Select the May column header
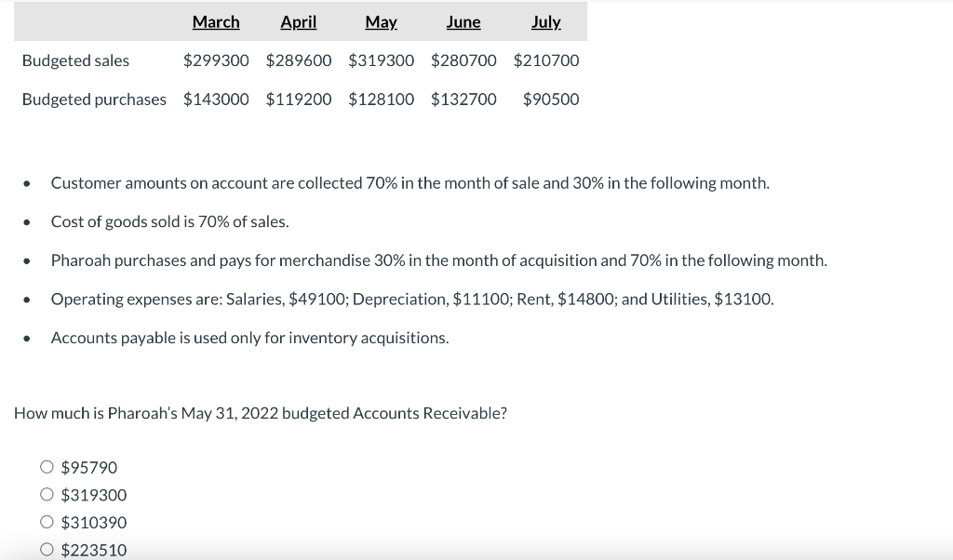953x560 pixels. 381,21
